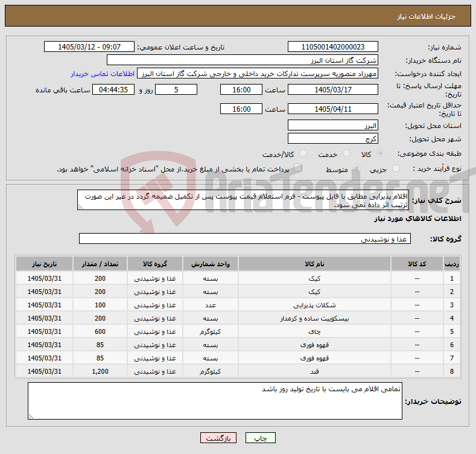Click the چاپ print button
Viewport: 476px width, 454px height.
pyautogui.click(x=261, y=438)
